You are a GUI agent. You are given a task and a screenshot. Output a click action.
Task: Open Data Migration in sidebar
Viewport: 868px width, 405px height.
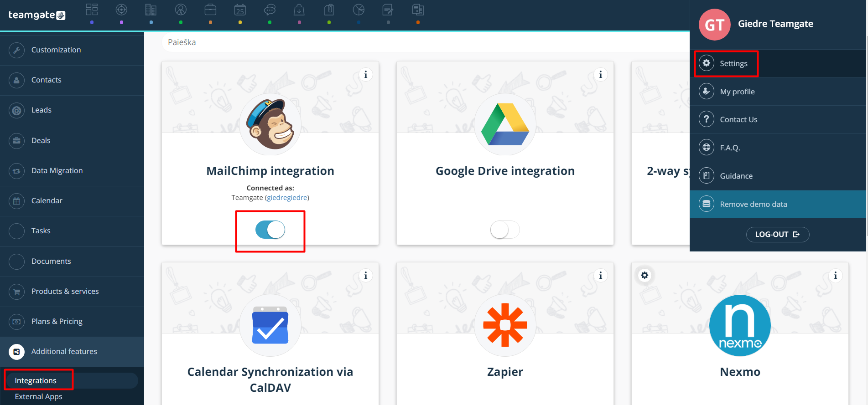coord(72,171)
